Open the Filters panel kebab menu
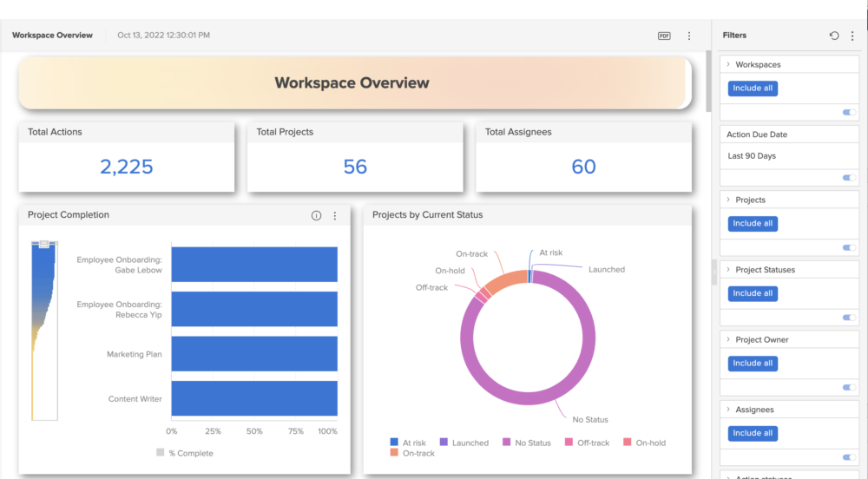This screenshot has height=479, width=868. point(852,36)
